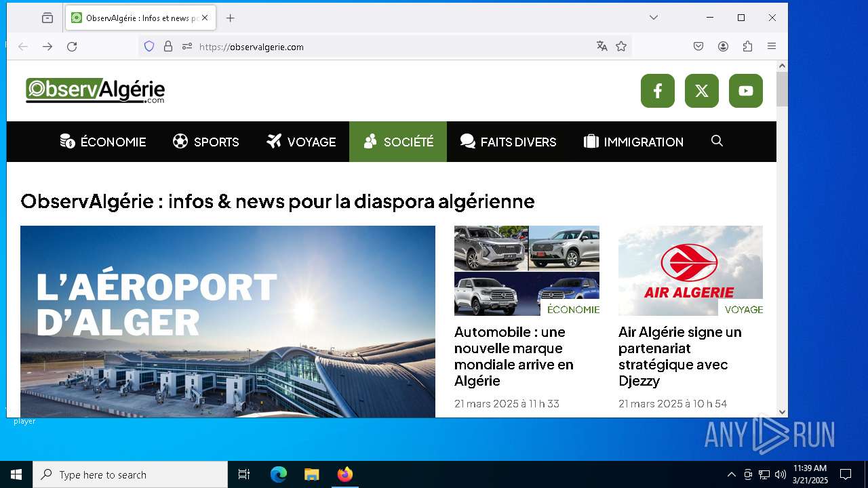Open the Firefox application menu
This screenshot has width=868, height=488.
coord(772,46)
